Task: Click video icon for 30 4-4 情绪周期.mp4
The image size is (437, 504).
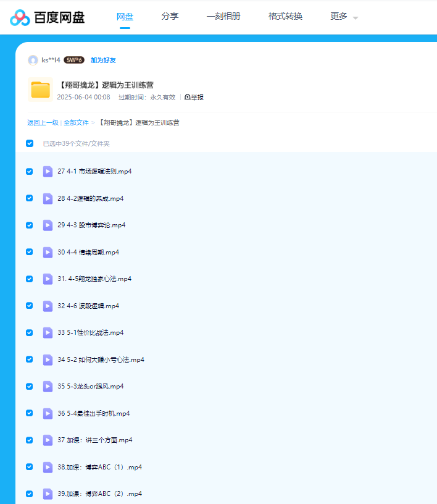Action: 48,252
